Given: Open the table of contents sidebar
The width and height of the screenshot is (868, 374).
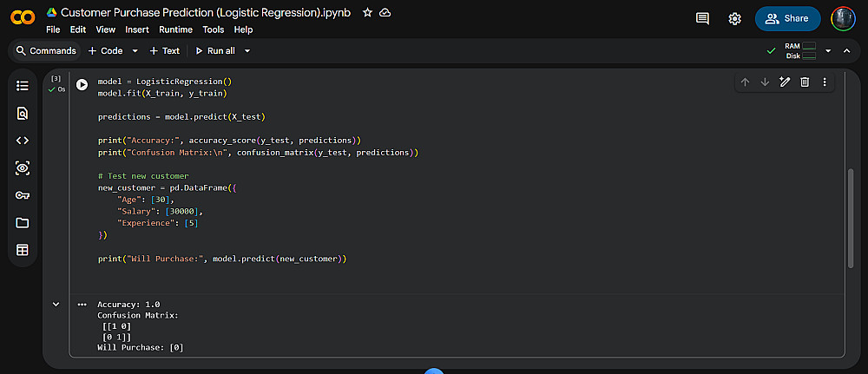Looking at the screenshot, I should pos(23,86).
